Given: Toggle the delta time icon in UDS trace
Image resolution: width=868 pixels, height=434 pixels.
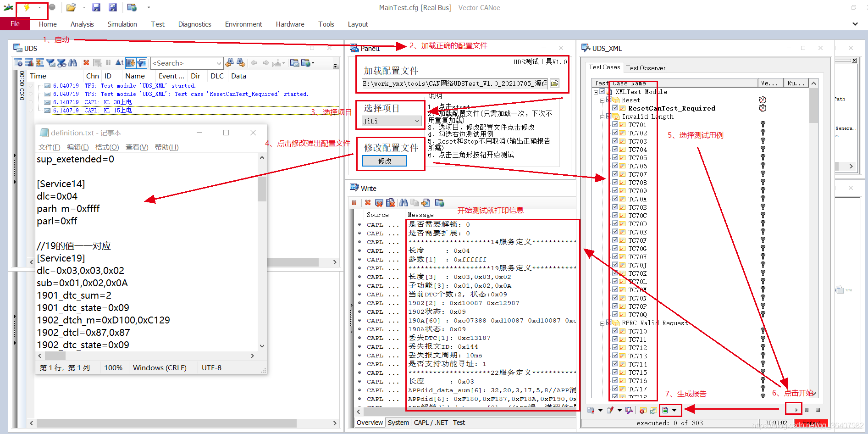Looking at the screenshot, I should coord(119,63).
